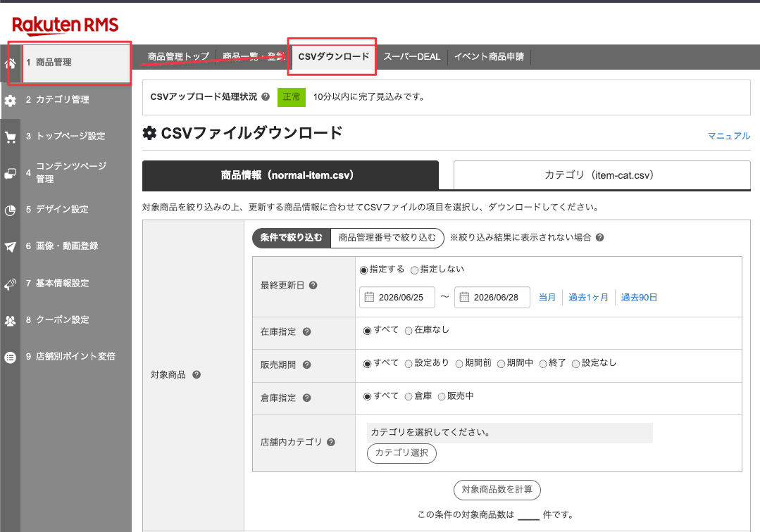Select 商品管理番号で絞り込む filter mode
The width and height of the screenshot is (760, 532).
[387, 238]
